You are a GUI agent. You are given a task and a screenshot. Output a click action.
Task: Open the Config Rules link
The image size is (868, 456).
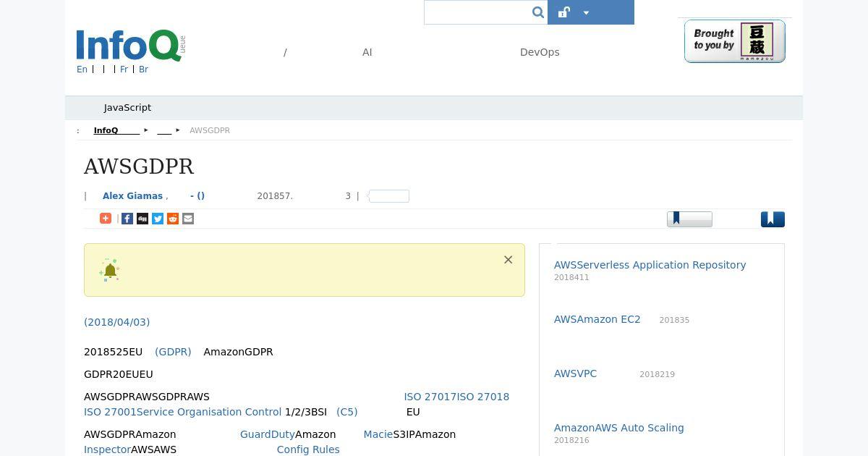click(x=308, y=449)
